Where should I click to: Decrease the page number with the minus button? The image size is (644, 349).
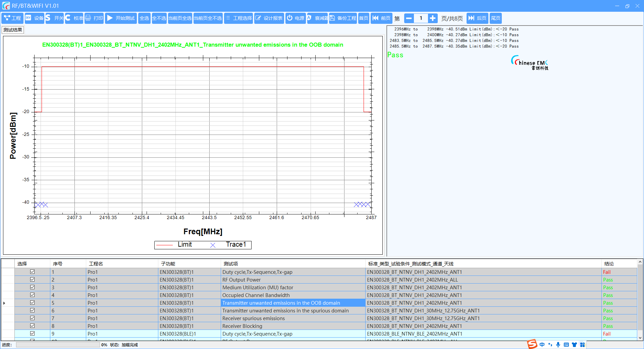pyautogui.click(x=409, y=18)
